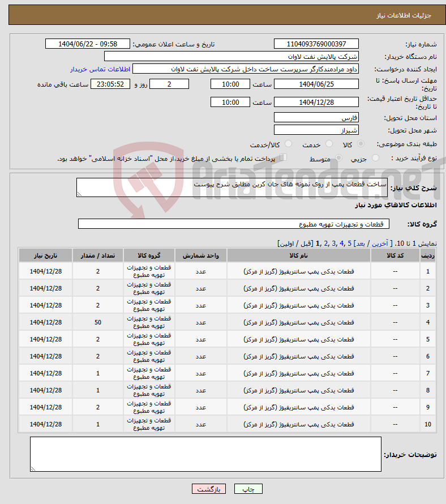The image size is (446, 504).
Task: Click the بعد next page link
Action: (361, 244)
